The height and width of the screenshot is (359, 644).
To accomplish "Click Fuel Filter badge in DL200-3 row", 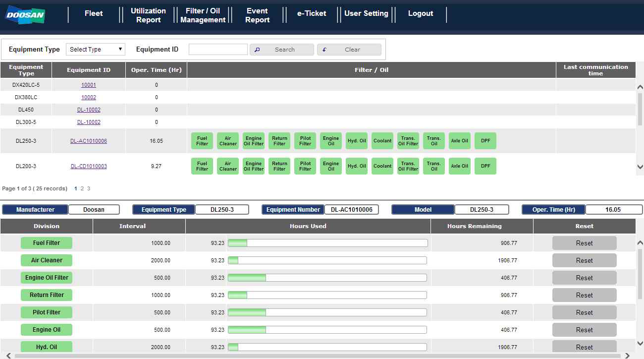I will pos(202,166).
